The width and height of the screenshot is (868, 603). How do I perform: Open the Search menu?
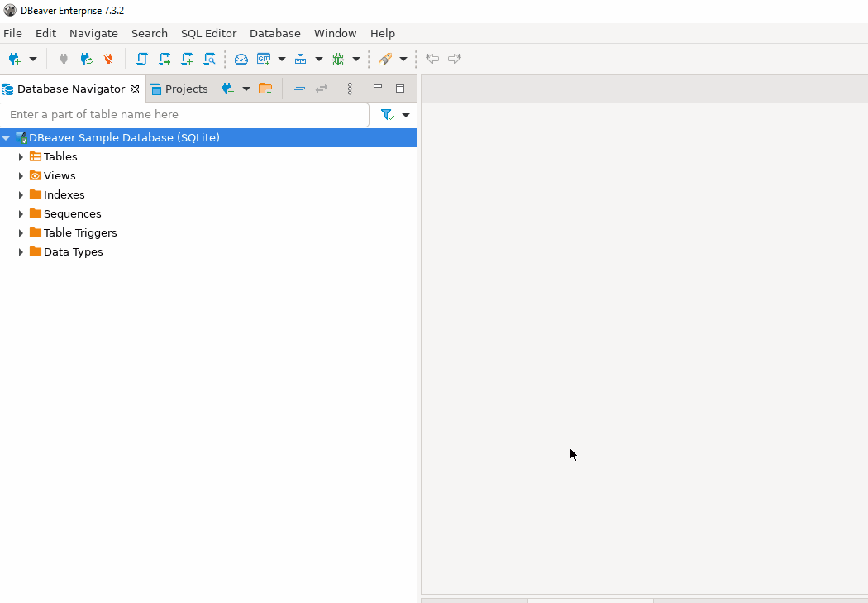tap(150, 34)
